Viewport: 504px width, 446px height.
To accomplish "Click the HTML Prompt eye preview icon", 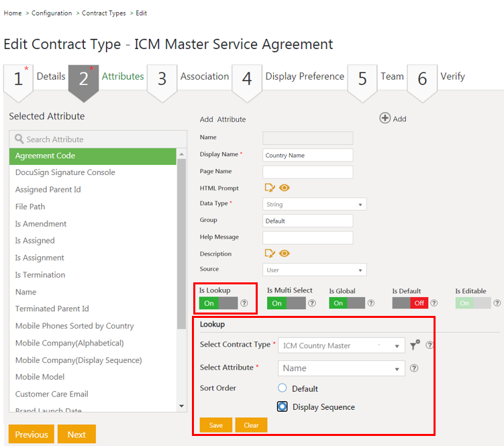I will coord(285,188).
